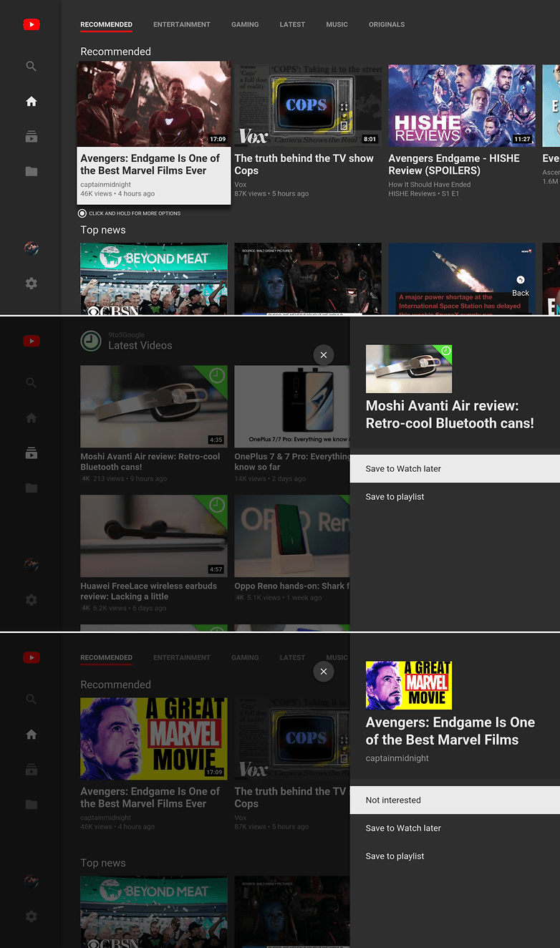Select the dimmed GAMING tab on Avengers options screen
The image size is (560, 948).
tap(245, 657)
